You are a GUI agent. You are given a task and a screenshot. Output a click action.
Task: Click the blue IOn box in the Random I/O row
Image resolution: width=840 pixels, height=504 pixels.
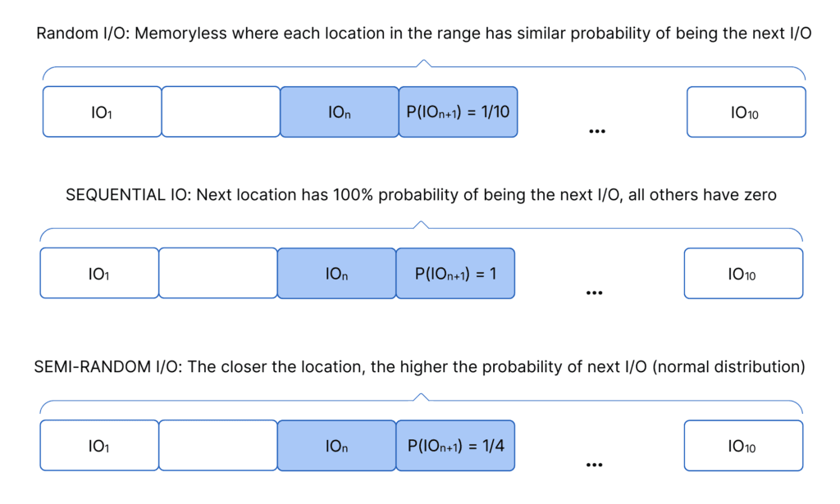(340, 111)
